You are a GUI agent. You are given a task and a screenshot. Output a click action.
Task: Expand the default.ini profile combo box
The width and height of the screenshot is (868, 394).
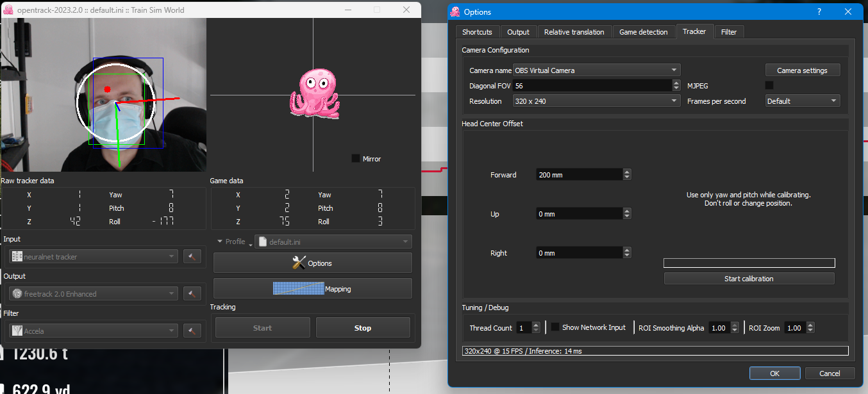coord(333,242)
